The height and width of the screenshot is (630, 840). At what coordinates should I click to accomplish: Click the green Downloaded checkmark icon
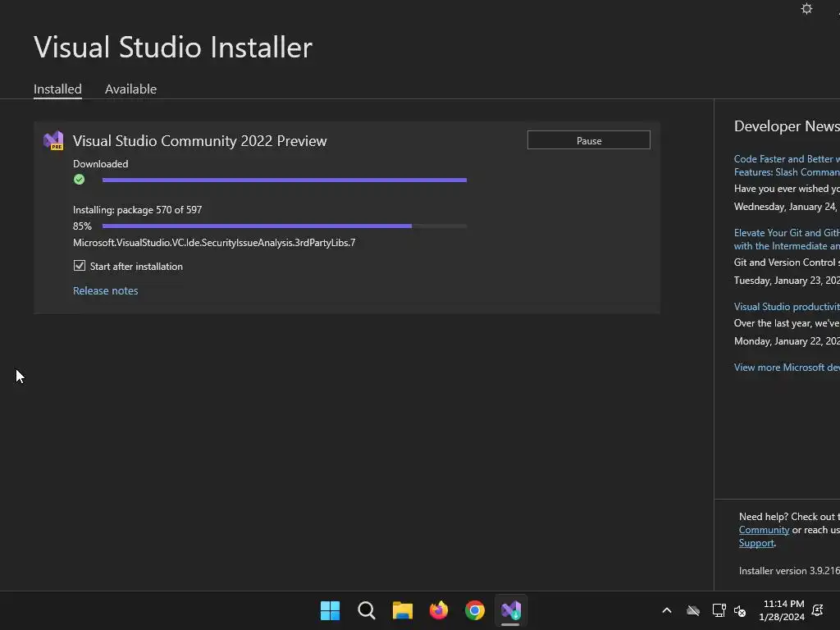click(x=80, y=180)
